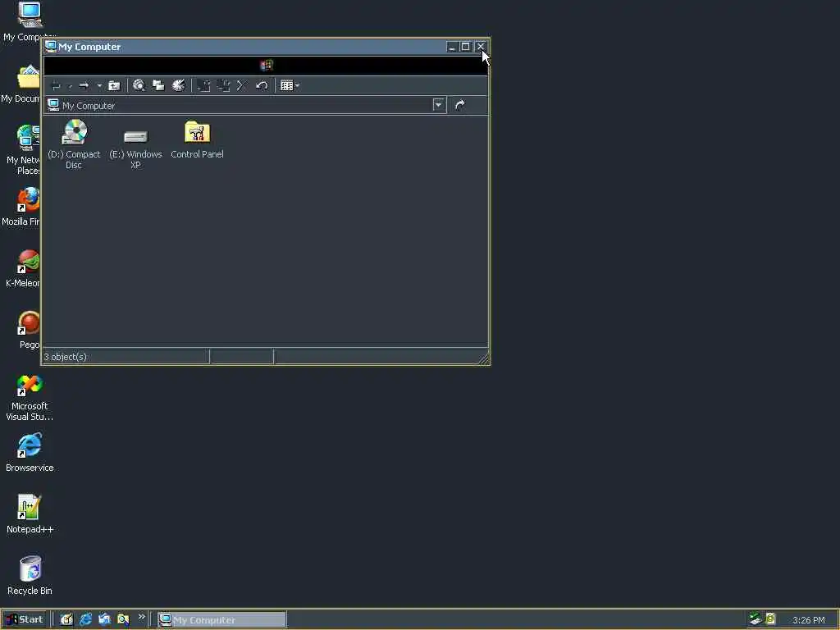Expand hidden Quick Launch items chevron

(141, 617)
